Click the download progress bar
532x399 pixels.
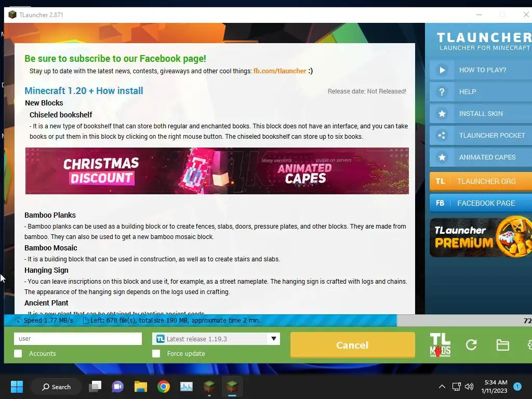tap(268, 320)
